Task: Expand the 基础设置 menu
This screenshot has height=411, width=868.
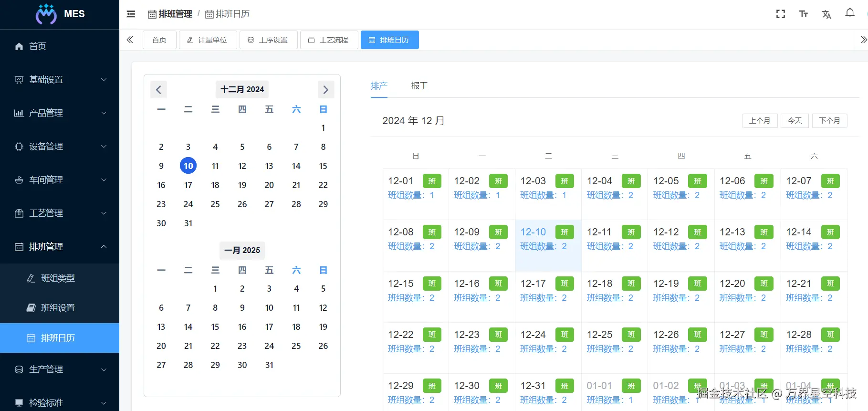Action: 60,80
